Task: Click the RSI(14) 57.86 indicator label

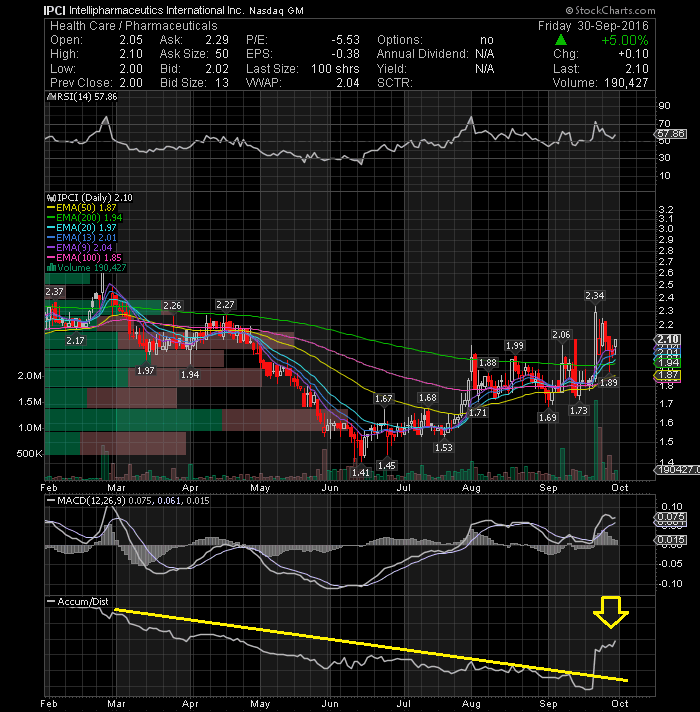Action: [82, 97]
